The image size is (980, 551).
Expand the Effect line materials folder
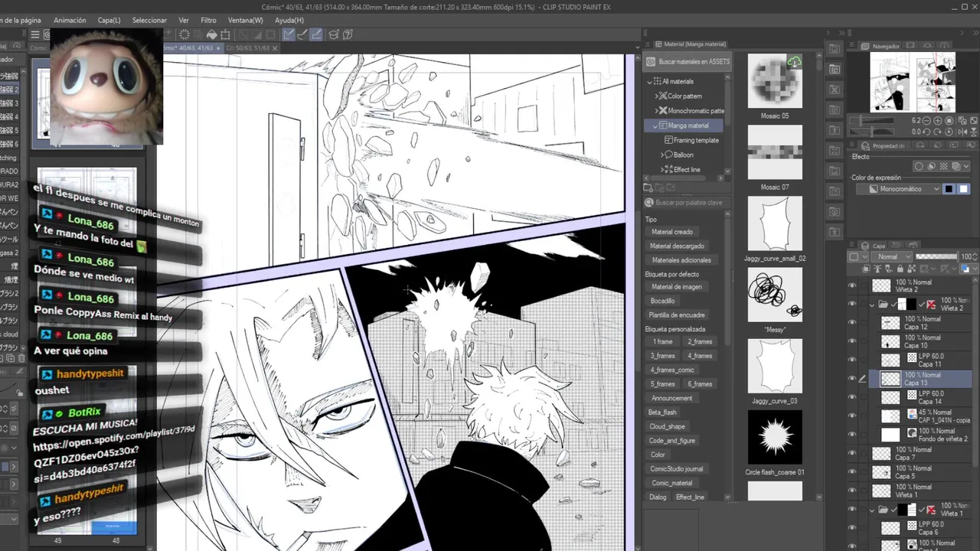[x=662, y=169]
